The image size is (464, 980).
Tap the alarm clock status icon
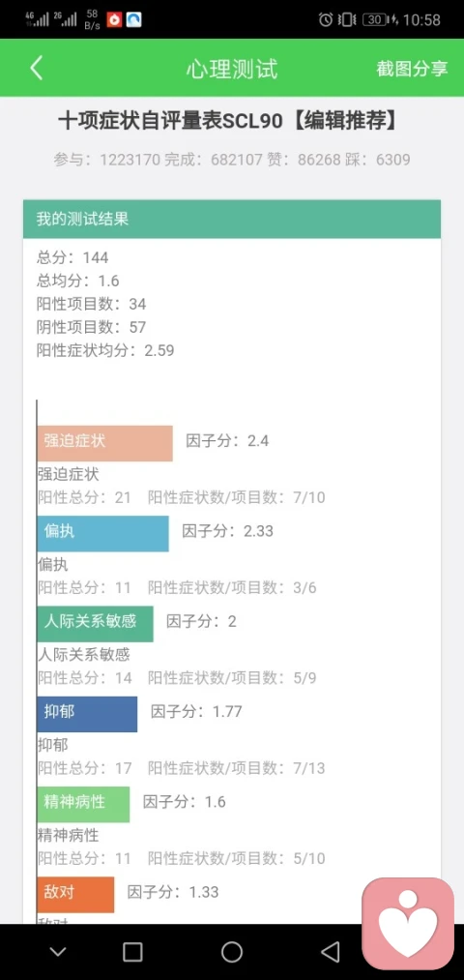[x=326, y=20]
